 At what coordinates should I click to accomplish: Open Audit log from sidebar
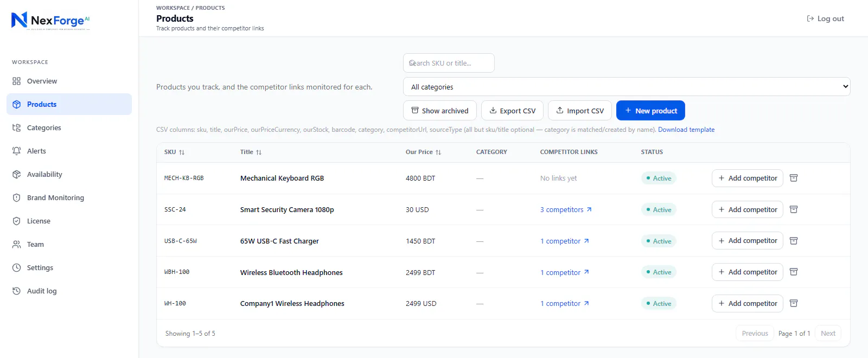pos(69,291)
